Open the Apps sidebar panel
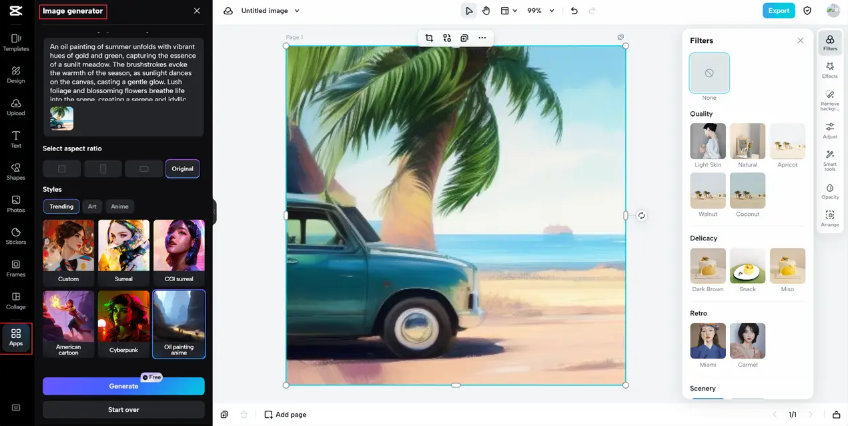Image resolution: width=848 pixels, height=426 pixels. pyautogui.click(x=16, y=338)
